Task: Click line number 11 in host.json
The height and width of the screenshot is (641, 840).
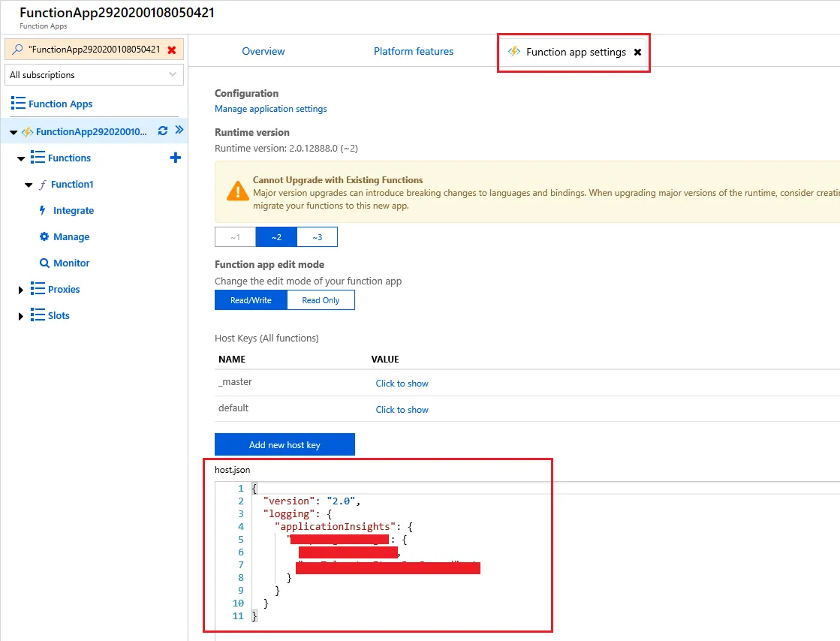Action: point(238,615)
